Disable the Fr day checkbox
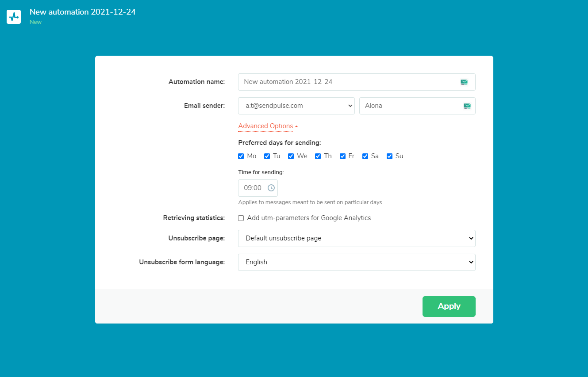Image resolution: width=588 pixels, height=377 pixels. [x=343, y=156]
